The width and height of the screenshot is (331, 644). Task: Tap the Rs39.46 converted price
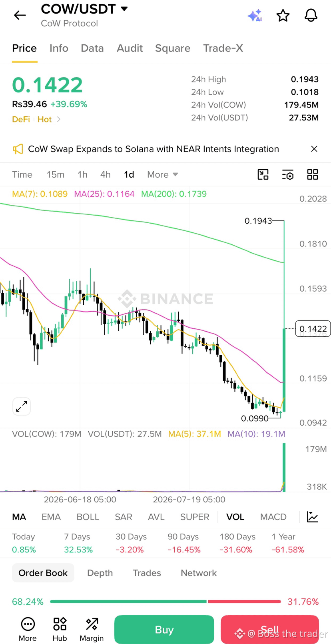pyautogui.click(x=30, y=104)
